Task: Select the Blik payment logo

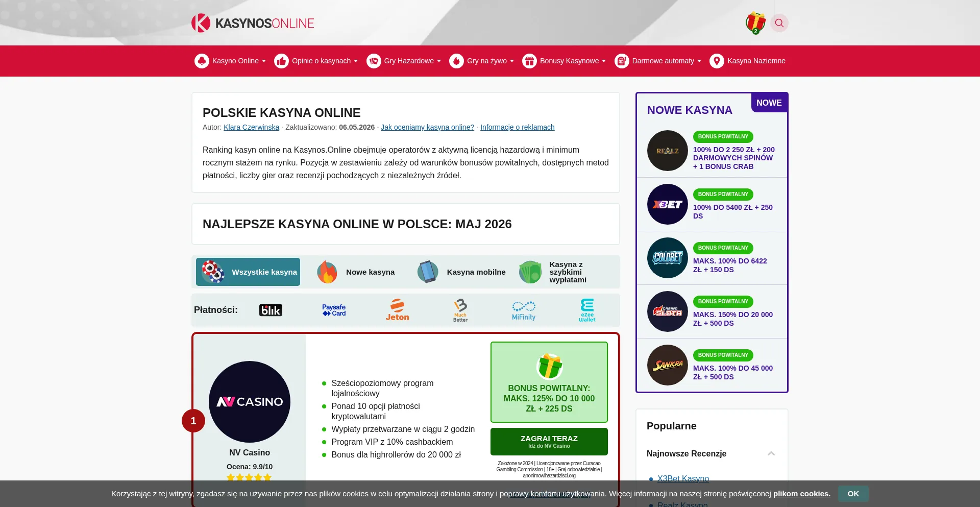Action: pos(271,310)
